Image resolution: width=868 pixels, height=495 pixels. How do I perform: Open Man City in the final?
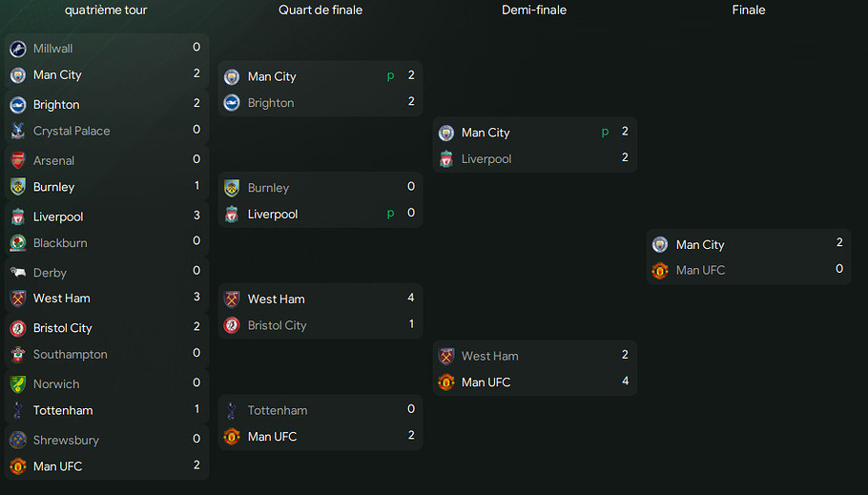coord(700,245)
